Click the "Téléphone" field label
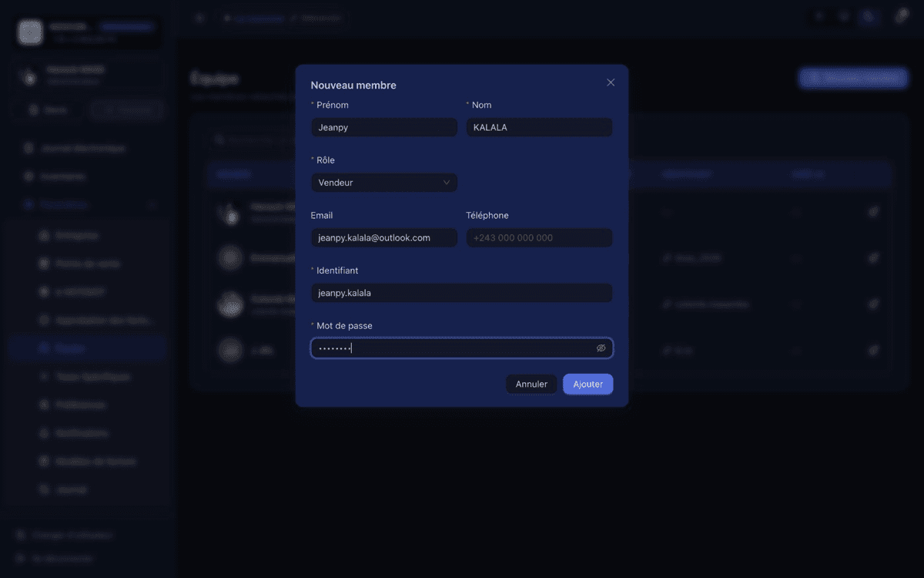924x578 pixels. (x=487, y=216)
